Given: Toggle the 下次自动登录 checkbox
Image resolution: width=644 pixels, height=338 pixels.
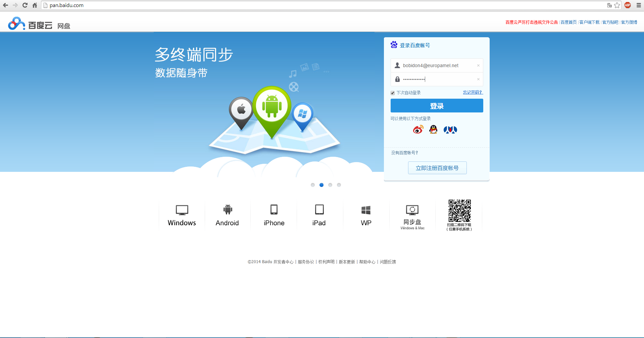Looking at the screenshot, I should [393, 93].
